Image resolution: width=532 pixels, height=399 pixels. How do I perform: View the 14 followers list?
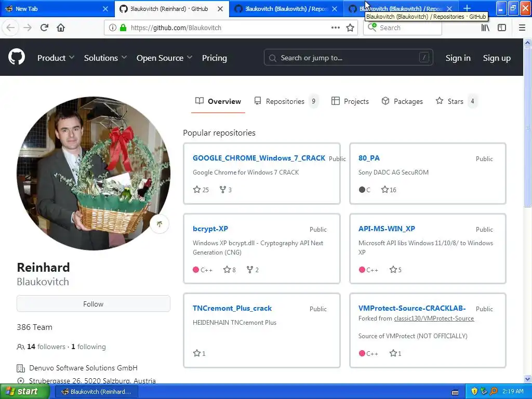46,347
